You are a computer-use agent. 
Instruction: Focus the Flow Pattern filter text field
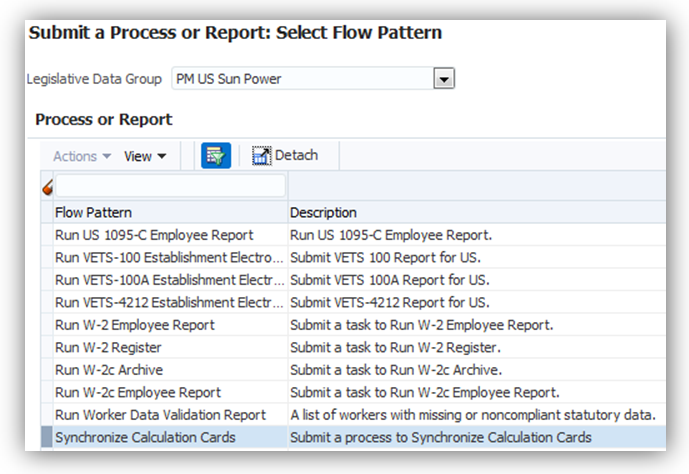(170, 186)
